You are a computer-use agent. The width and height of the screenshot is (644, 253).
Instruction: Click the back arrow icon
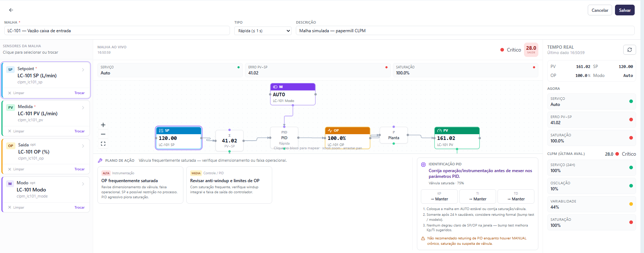point(11,10)
